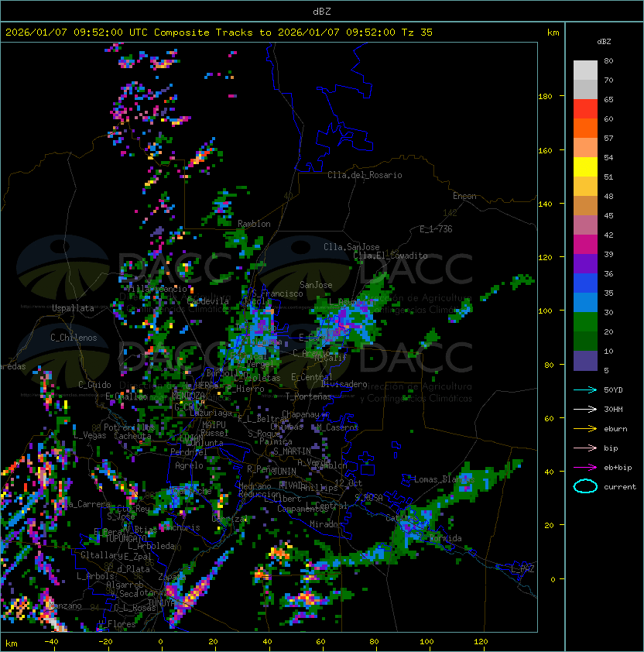Screen dimensions: 644x652
Task: Click the 'eb+bip' legend label
Action: [618, 468]
